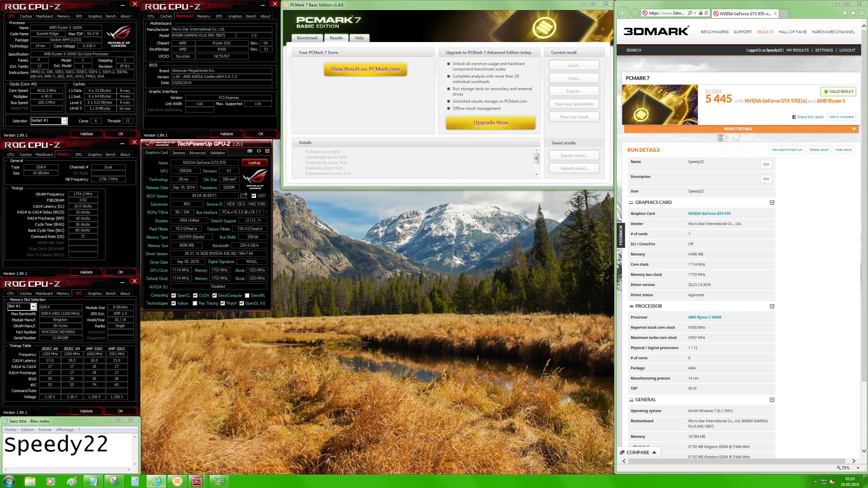
Task: Take a GPU-Z screenshot with camera icon
Action: click(250, 151)
